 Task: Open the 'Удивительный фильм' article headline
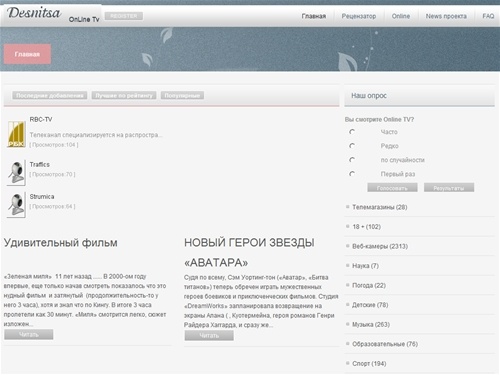pos(60,243)
